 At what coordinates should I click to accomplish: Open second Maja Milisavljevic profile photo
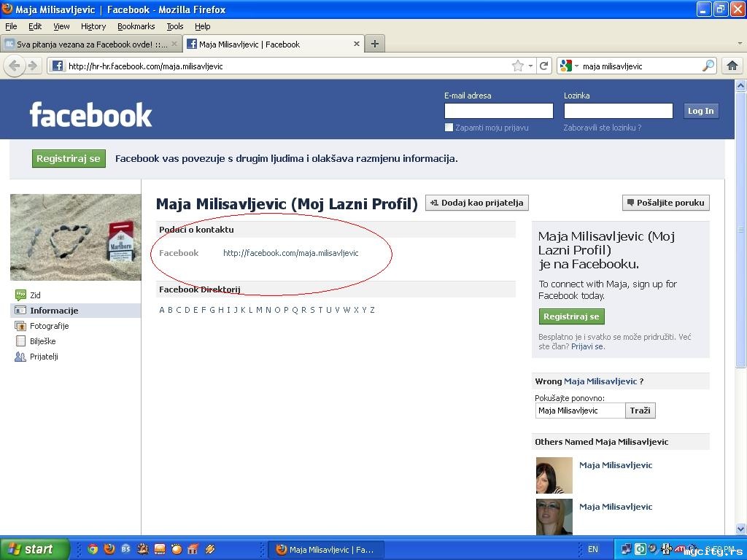click(554, 517)
